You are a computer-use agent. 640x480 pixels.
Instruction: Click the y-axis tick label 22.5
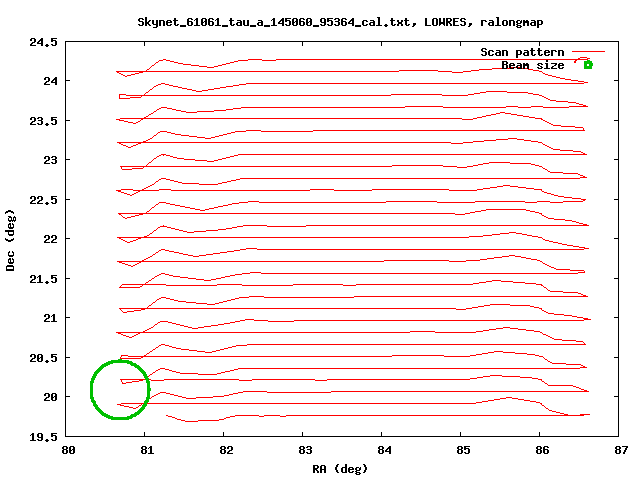point(43,200)
